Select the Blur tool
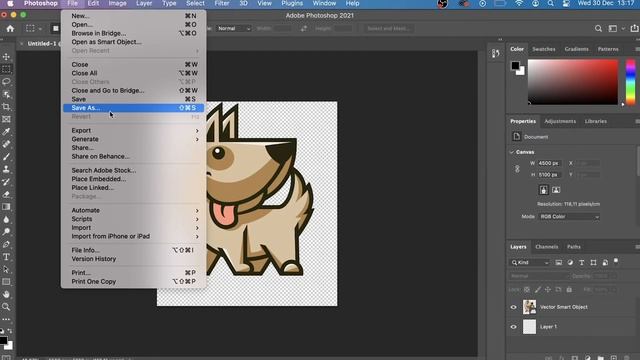The height and width of the screenshot is (360, 640). [6, 219]
